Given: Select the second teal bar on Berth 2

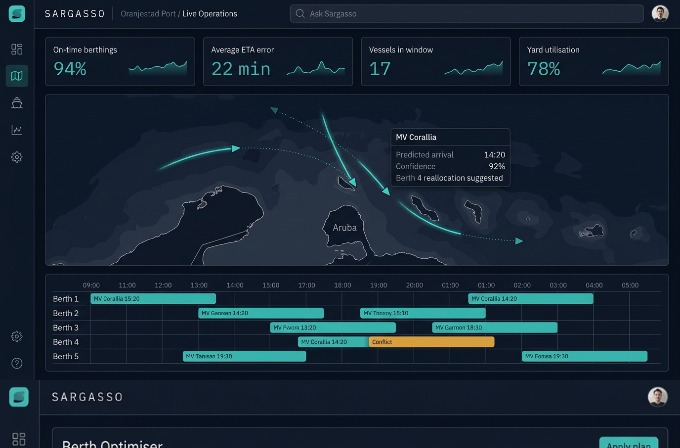Looking at the screenshot, I should [423, 313].
